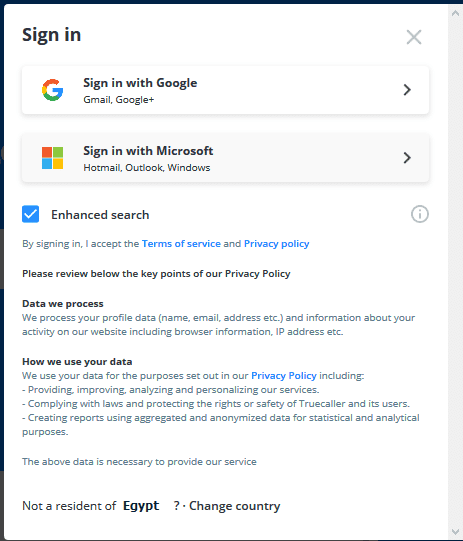463x541 pixels.
Task: Open the Terms of service link
Action: (x=181, y=244)
